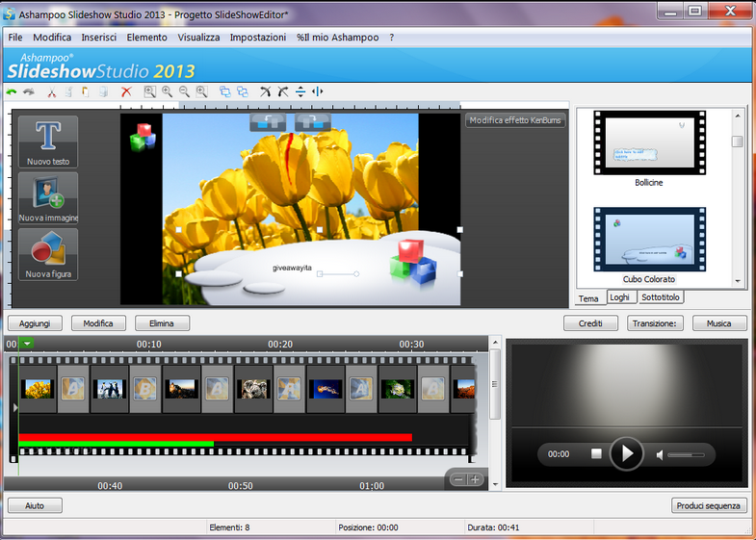Open the Transizione: button

coord(654,323)
